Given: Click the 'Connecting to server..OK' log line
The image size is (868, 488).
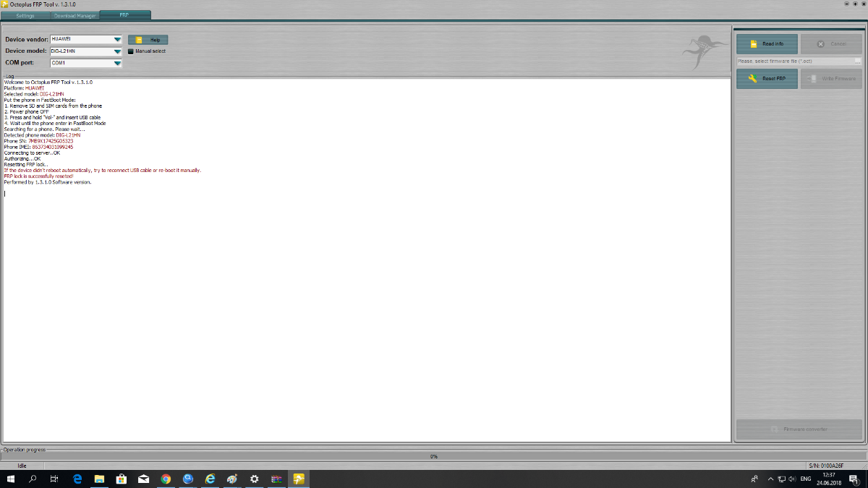Looking at the screenshot, I should [33, 153].
